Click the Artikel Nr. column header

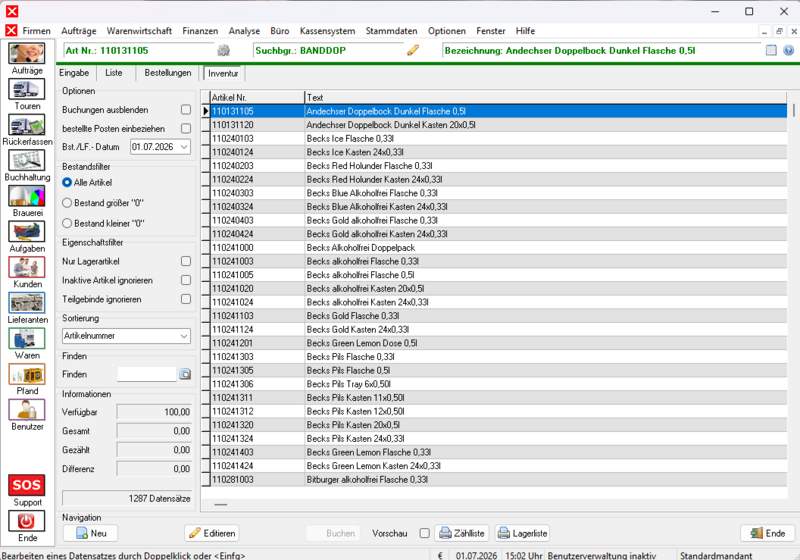click(257, 97)
